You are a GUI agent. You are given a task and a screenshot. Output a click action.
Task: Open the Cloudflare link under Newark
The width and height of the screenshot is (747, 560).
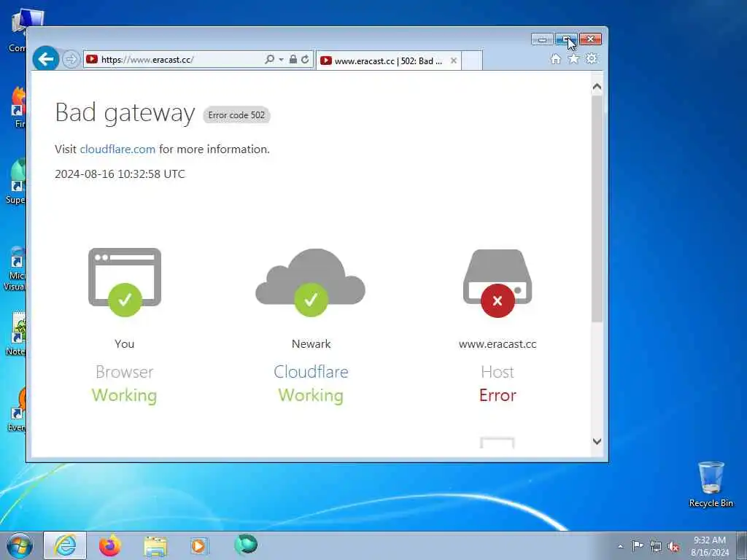tap(311, 371)
